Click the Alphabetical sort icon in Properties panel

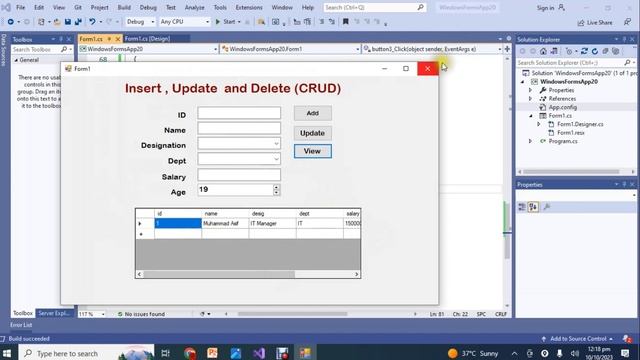[x=533, y=207]
